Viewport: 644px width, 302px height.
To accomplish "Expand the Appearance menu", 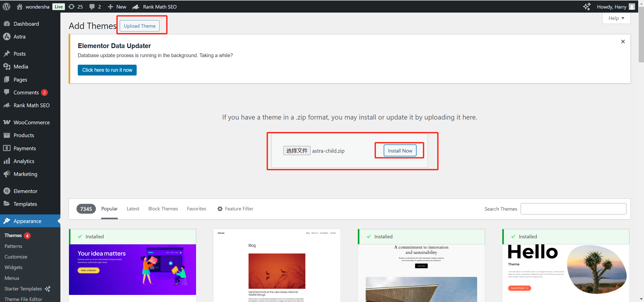I will tap(27, 221).
